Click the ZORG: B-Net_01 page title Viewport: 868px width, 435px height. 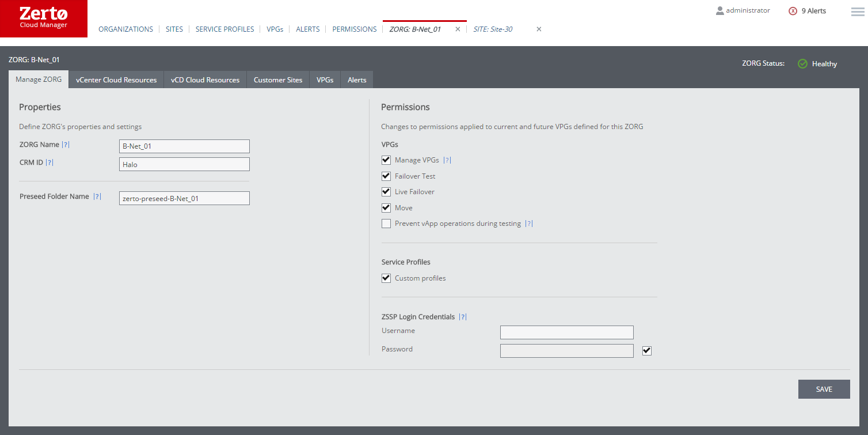click(x=34, y=59)
